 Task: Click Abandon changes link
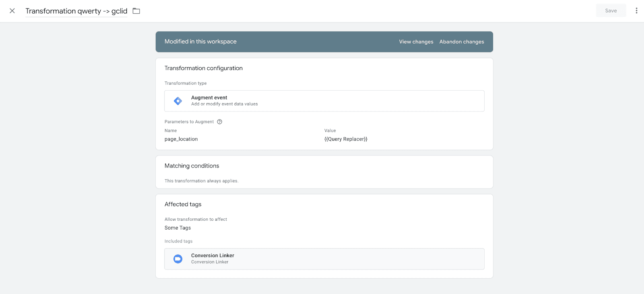(462, 42)
